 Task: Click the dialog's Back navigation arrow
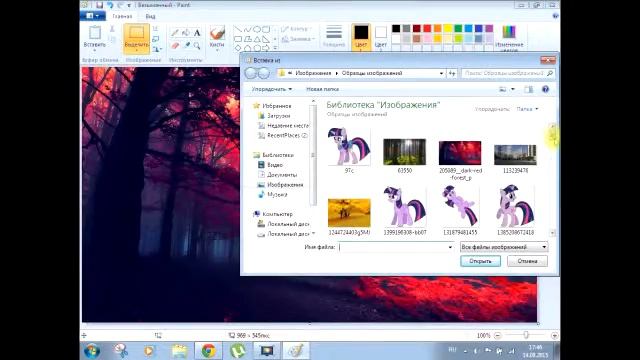(x=251, y=73)
